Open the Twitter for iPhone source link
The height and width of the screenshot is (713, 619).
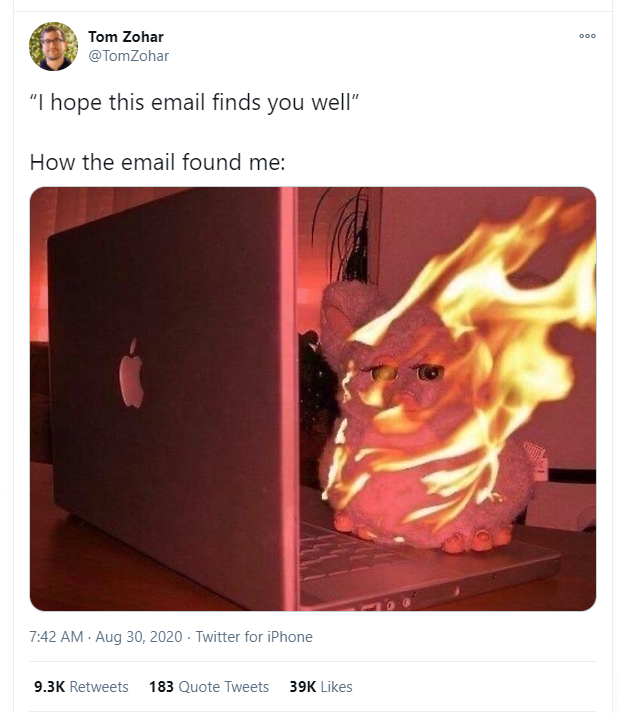pyautogui.click(x=254, y=637)
